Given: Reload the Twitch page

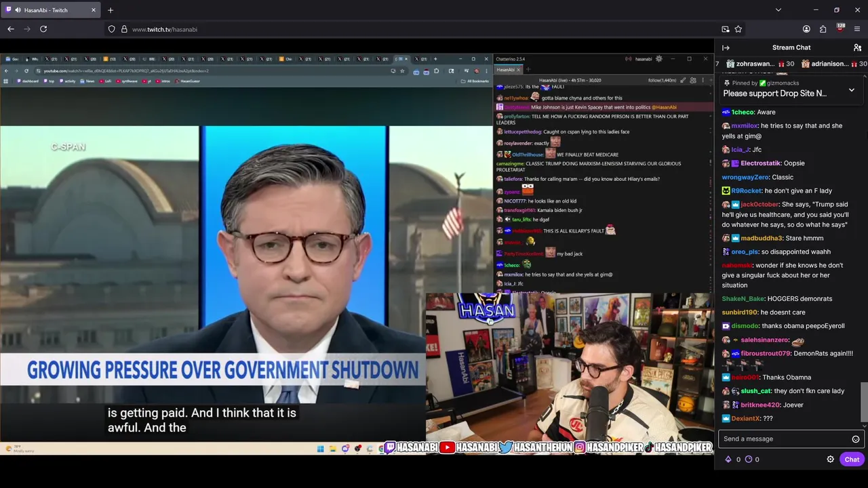Looking at the screenshot, I should 43,29.
